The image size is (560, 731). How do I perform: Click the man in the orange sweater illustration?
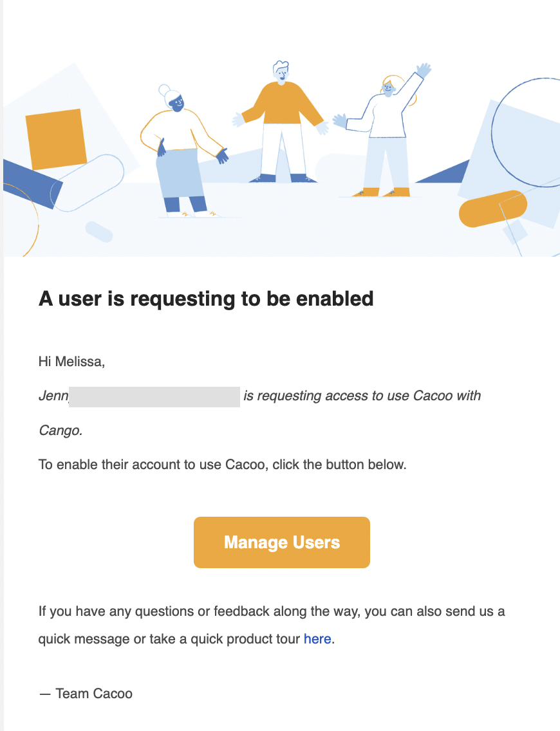click(x=281, y=122)
